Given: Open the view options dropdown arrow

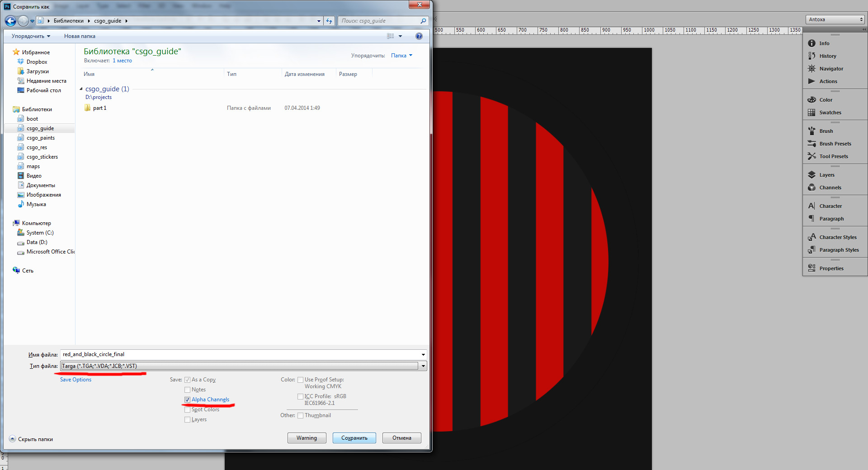Looking at the screenshot, I should tap(400, 36).
